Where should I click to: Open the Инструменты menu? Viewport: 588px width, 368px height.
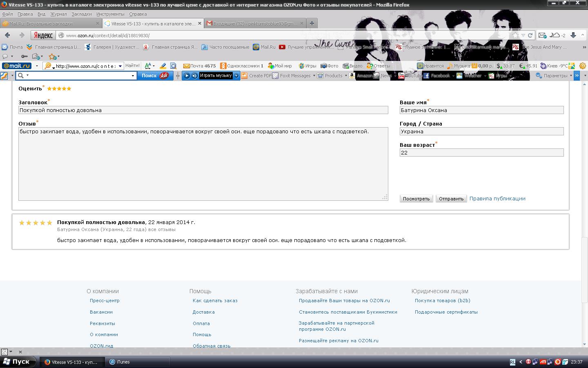pyautogui.click(x=110, y=14)
